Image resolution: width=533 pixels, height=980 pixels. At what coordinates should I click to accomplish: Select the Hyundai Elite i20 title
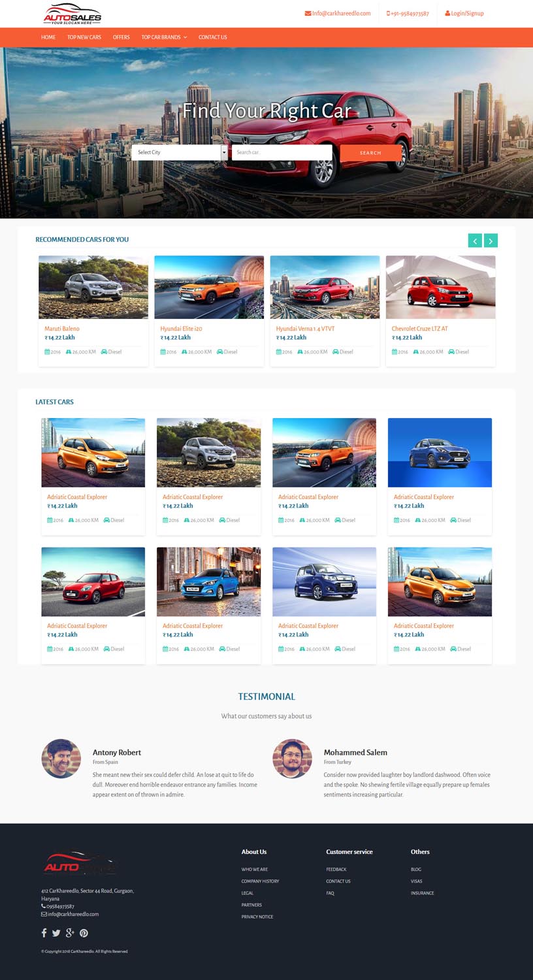click(x=181, y=329)
